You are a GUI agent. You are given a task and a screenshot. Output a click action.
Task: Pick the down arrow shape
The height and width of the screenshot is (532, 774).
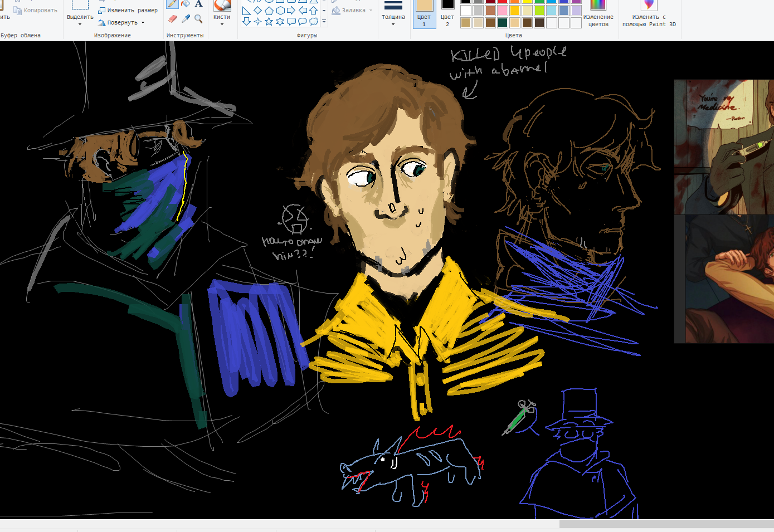coord(246,22)
